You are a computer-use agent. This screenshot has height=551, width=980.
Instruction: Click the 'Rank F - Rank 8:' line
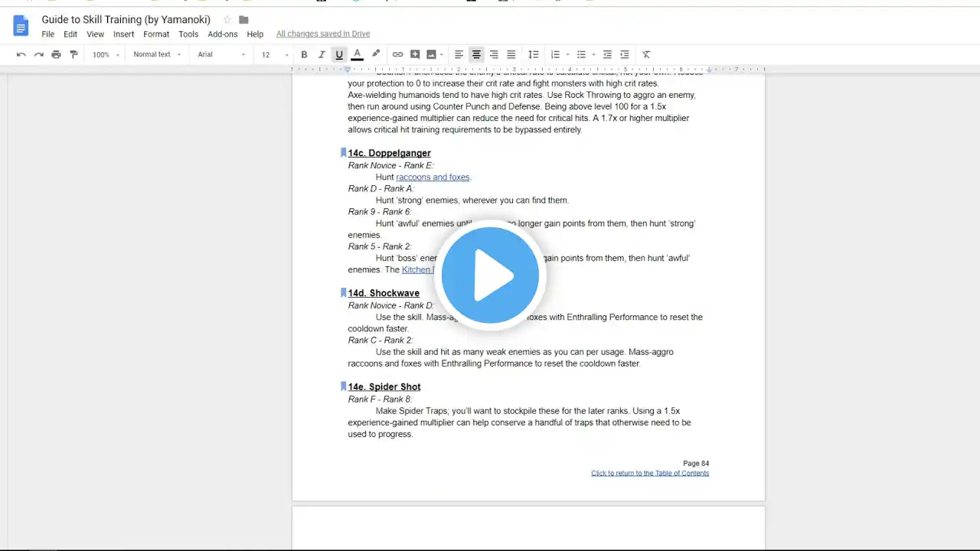click(x=380, y=399)
